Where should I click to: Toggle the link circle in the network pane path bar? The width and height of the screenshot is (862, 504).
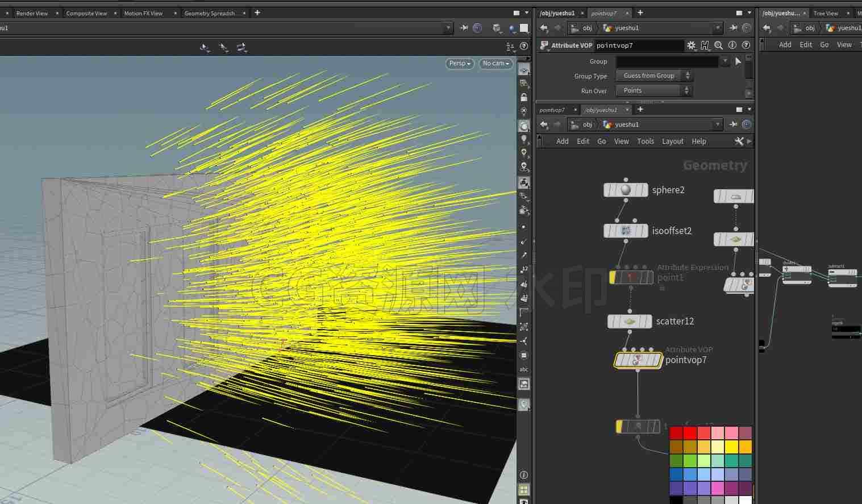point(747,124)
